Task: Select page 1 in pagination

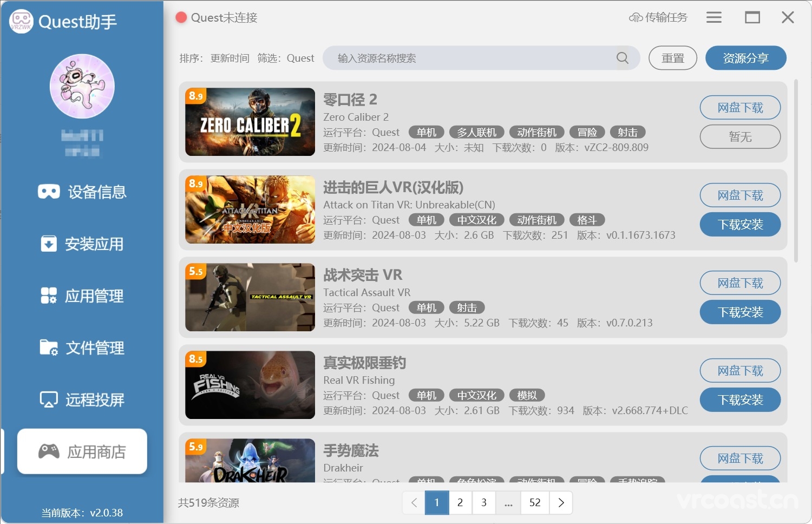Action: (437, 502)
